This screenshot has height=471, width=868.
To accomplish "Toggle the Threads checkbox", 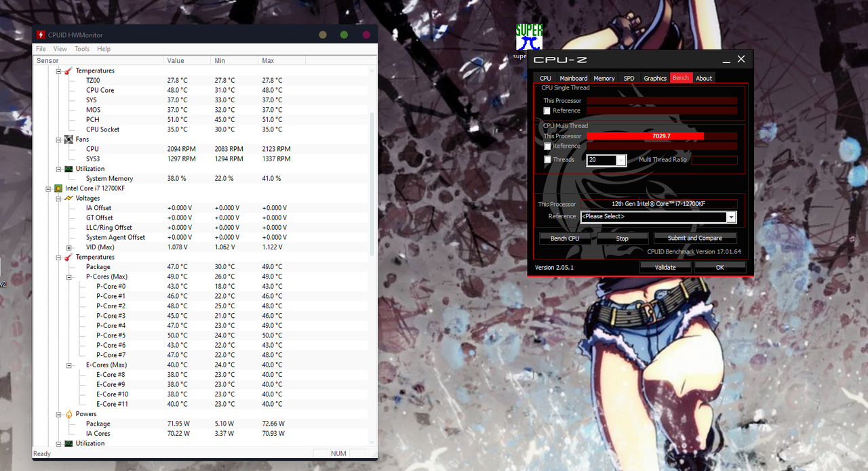I will pos(547,160).
